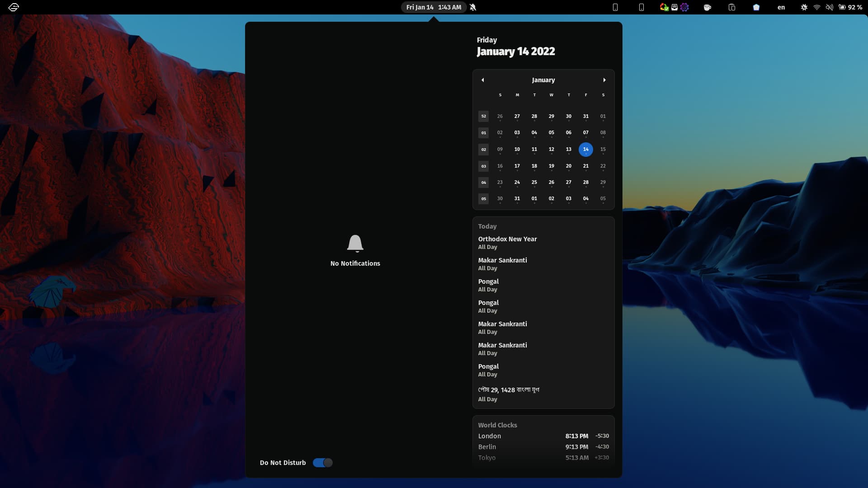Image resolution: width=868 pixels, height=488 pixels.
Task: Navigate to next month in calendar
Action: pos(604,79)
